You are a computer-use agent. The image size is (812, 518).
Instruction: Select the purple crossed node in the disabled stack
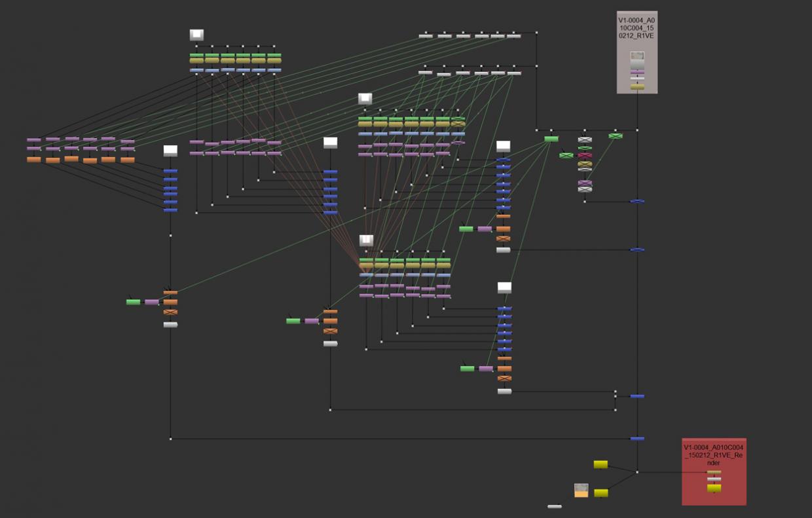tap(585, 183)
